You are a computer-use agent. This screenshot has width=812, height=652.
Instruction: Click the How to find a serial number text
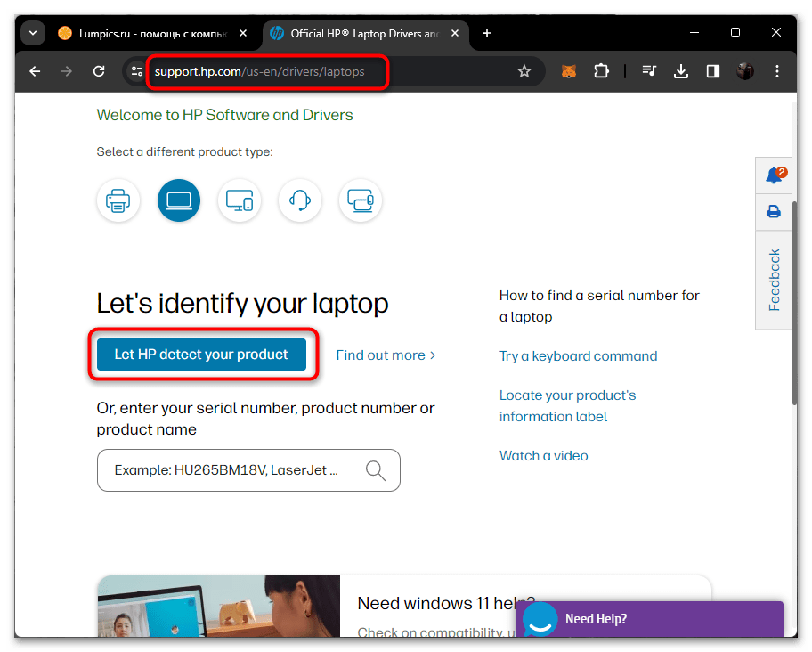(x=599, y=306)
